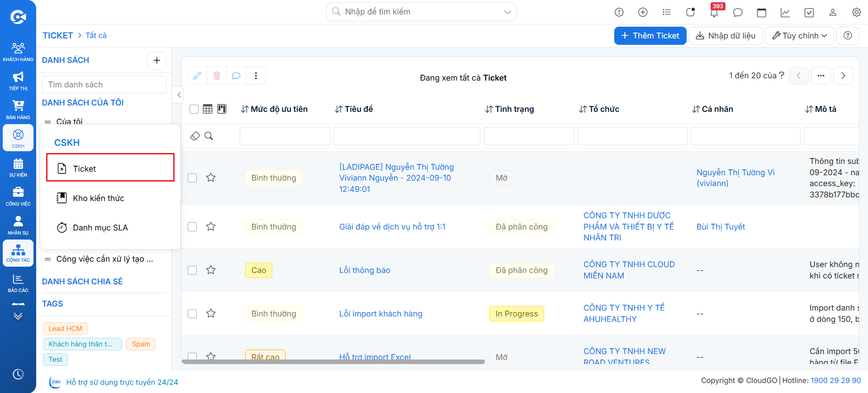Image resolution: width=868 pixels, height=393 pixels.
Task: Open the Khách Hàng sidebar module
Action: coord(18,52)
